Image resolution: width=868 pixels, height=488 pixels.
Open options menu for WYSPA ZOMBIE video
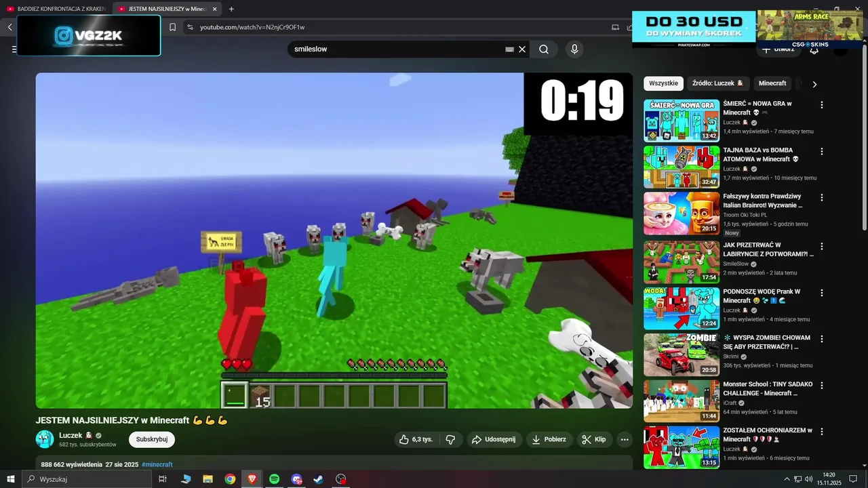point(822,339)
